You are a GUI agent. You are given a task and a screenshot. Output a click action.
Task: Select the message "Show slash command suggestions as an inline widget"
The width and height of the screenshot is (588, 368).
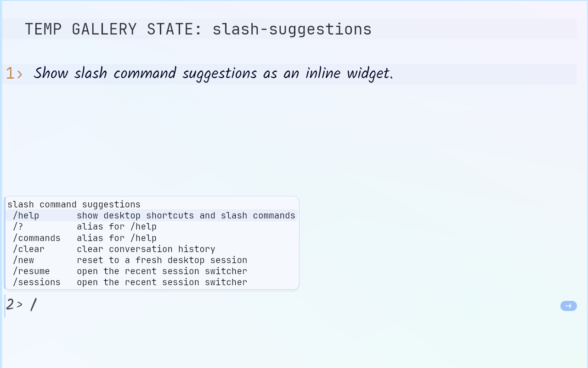coord(213,74)
